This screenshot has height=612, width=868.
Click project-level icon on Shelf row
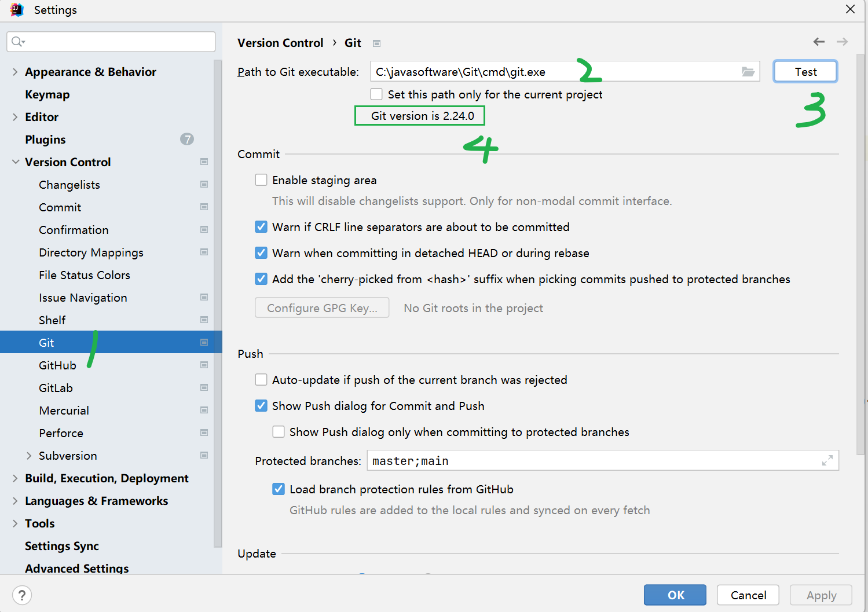[204, 320]
